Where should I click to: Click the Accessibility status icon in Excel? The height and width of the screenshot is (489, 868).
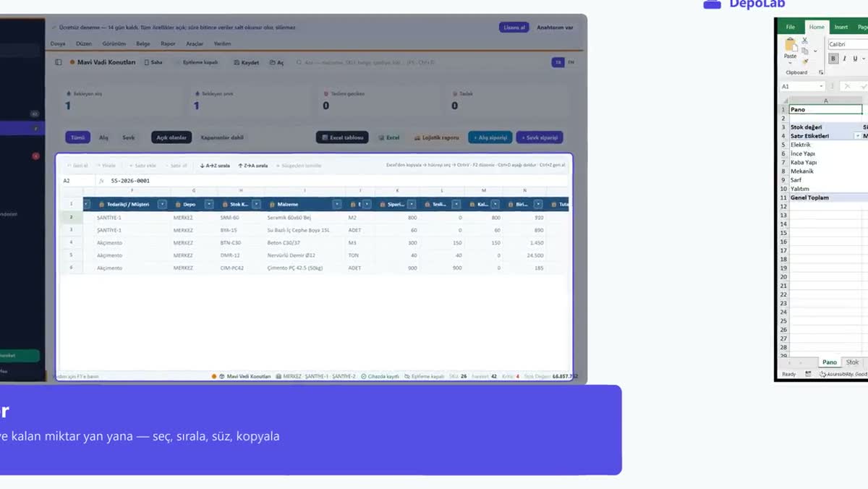pos(823,374)
